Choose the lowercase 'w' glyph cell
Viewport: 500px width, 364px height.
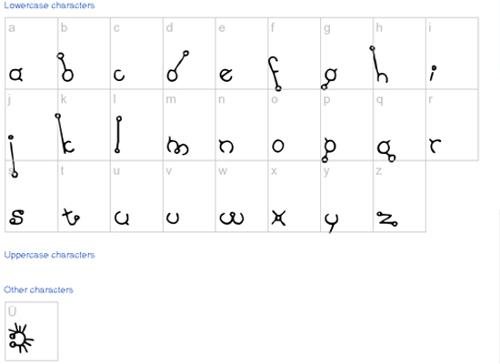click(242, 196)
